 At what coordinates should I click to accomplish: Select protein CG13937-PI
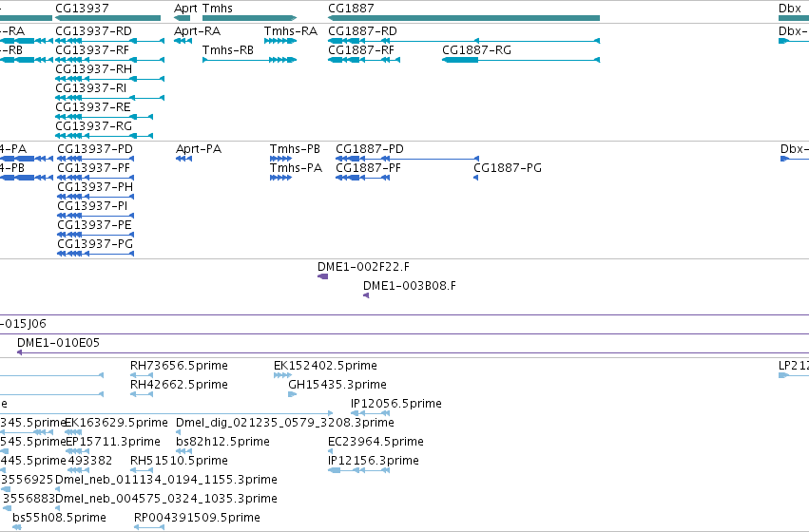click(95, 216)
